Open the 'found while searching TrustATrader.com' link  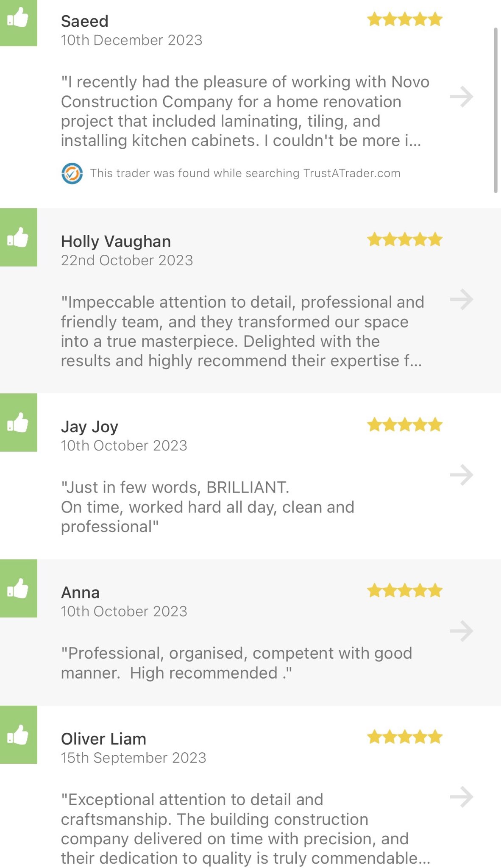tap(245, 173)
